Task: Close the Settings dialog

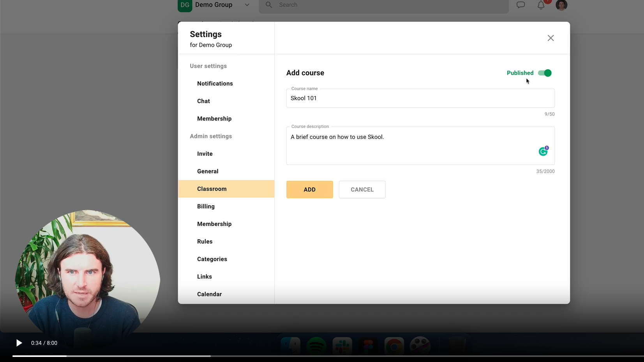Action: [550, 38]
